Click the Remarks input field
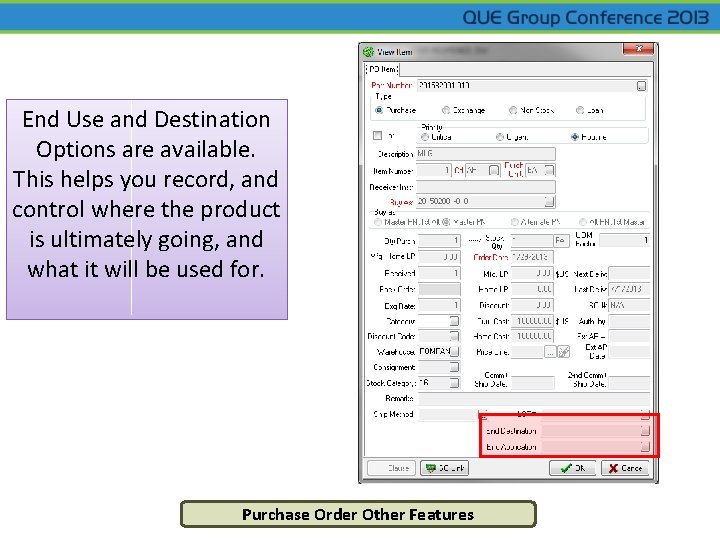This screenshot has width=720, height=540. click(x=534, y=398)
